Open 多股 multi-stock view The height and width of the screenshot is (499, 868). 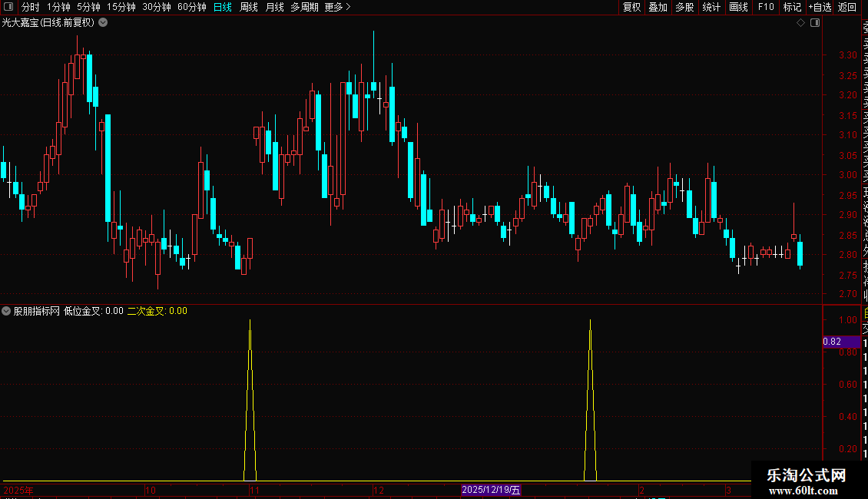(684, 7)
